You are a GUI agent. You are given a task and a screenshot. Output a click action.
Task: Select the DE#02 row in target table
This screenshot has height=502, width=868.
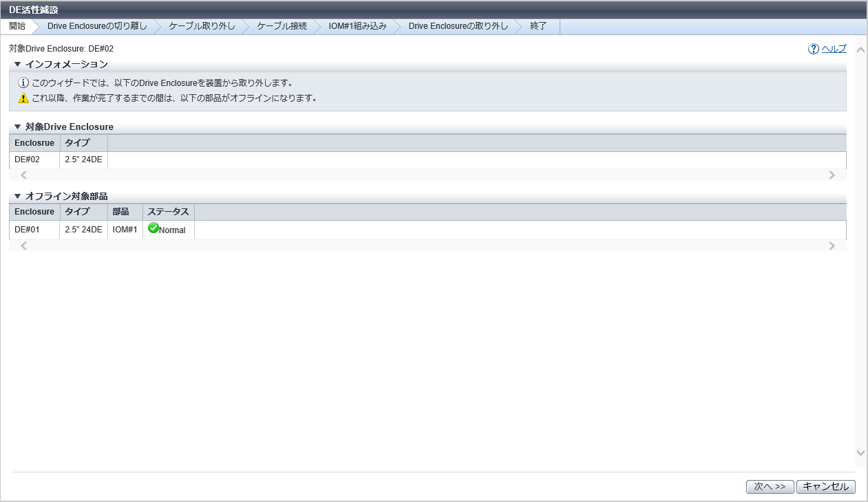pos(28,160)
